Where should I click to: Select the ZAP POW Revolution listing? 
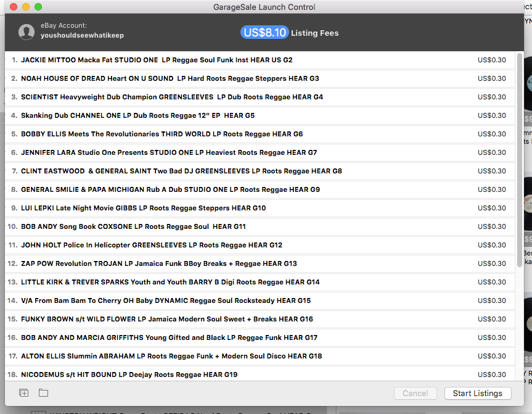[x=260, y=263]
